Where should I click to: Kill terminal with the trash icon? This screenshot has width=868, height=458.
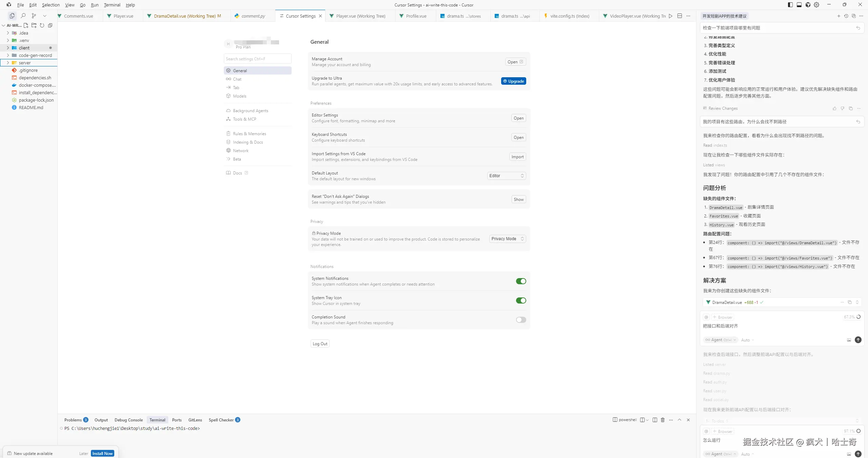pos(663,420)
